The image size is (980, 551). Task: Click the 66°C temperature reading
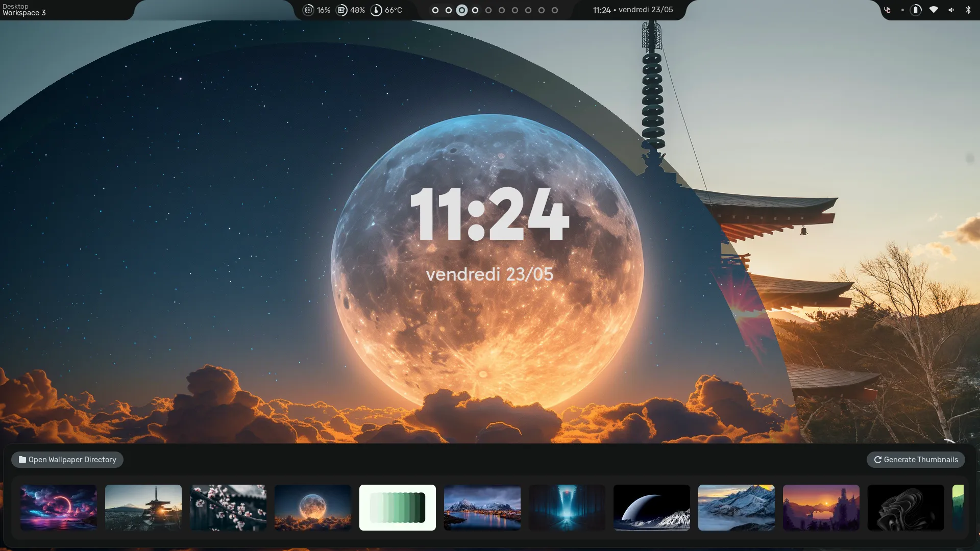click(394, 10)
